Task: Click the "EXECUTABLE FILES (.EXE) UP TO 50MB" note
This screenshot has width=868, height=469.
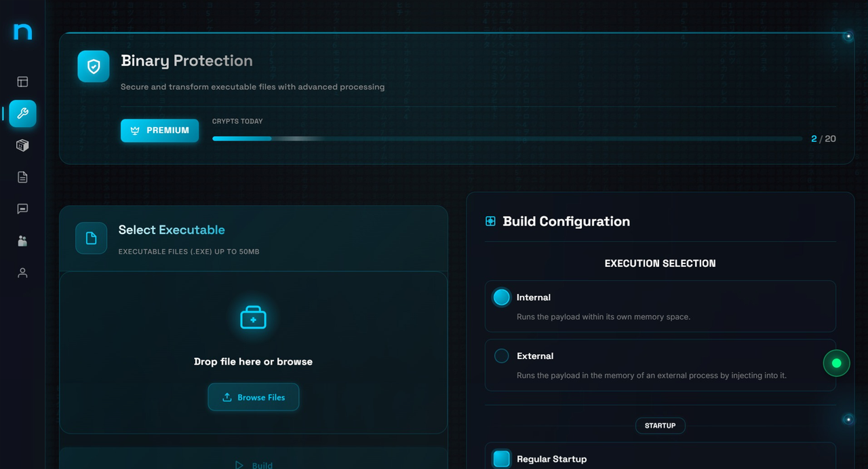Action: click(x=189, y=252)
